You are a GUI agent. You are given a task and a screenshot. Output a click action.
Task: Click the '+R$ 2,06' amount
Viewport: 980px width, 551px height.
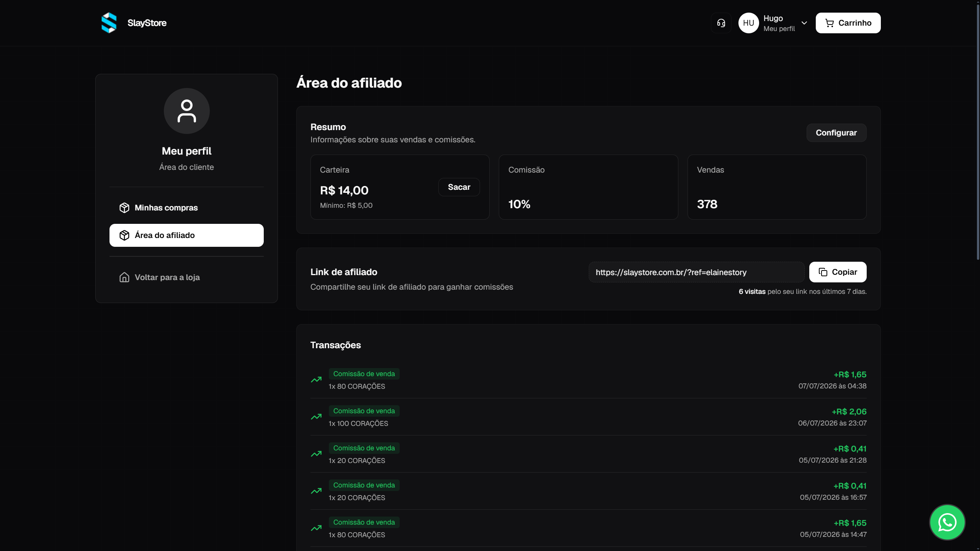click(849, 412)
